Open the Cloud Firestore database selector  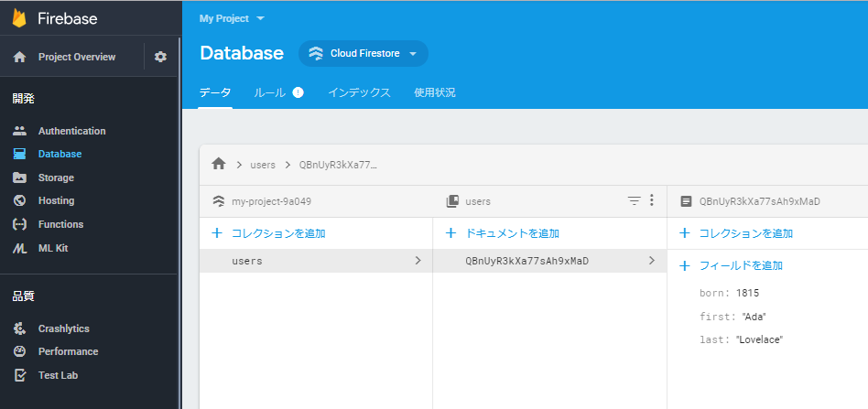363,54
